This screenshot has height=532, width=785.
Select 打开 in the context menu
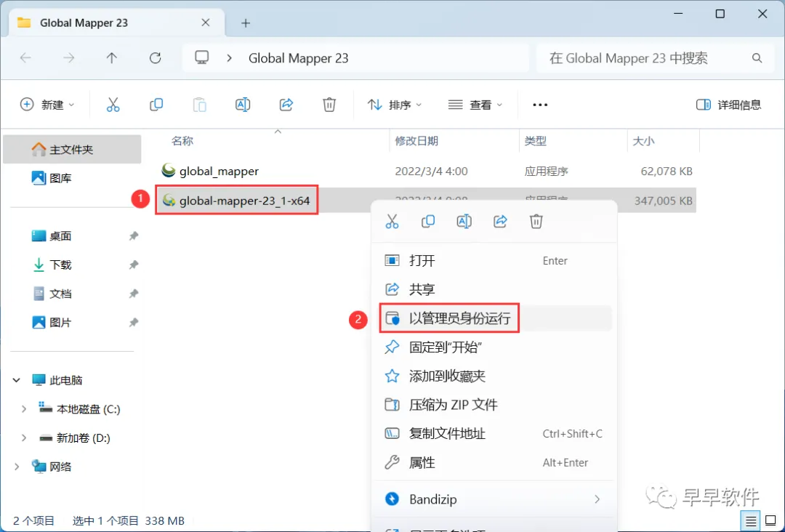[494, 261]
